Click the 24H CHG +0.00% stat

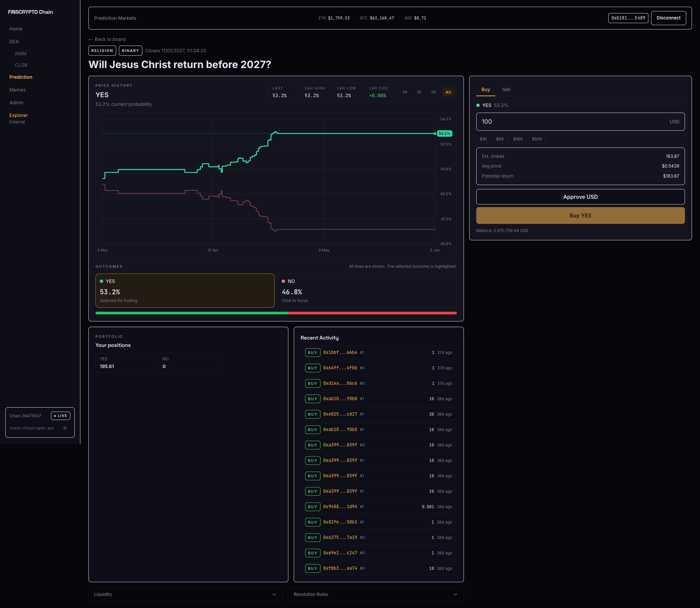pos(379,92)
